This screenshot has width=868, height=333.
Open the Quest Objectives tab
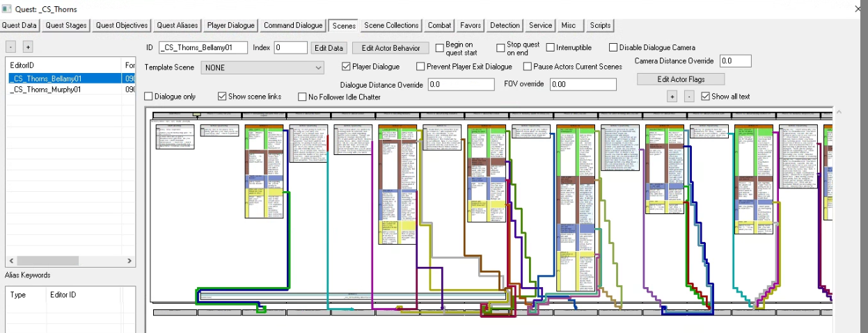click(122, 26)
